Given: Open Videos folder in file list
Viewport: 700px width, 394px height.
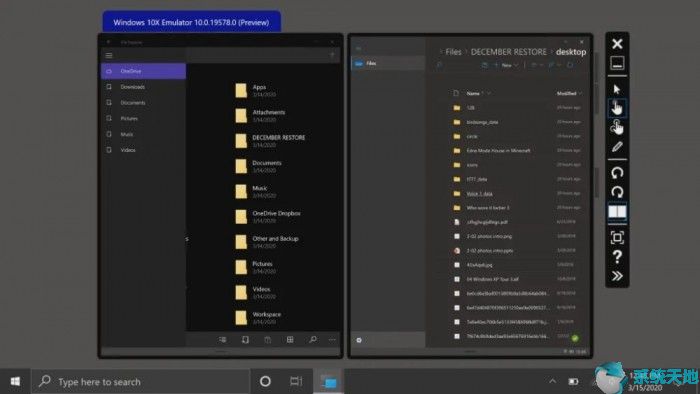Looking at the screenshot, I should pyautogui.click(x=255, y=292).
